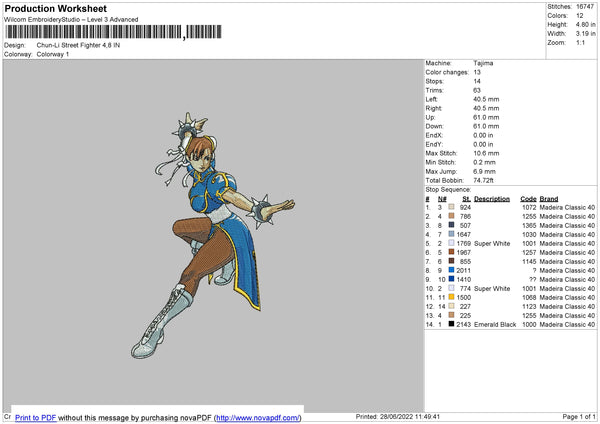Click design name 'Chun-Li Street Fighter 4,8 IN'
600x424 pixels.
[x=78, y=45]
